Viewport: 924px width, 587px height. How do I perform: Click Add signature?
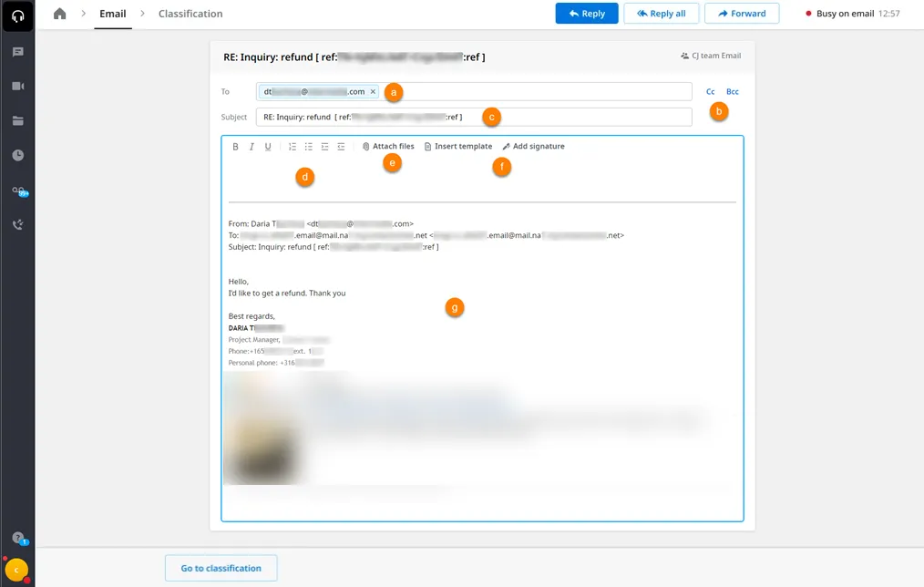point(533,146)
